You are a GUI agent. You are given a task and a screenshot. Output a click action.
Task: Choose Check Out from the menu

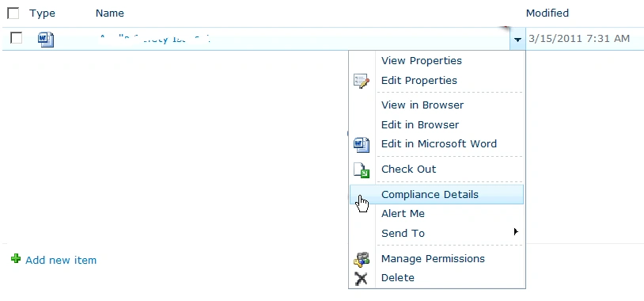409,170
